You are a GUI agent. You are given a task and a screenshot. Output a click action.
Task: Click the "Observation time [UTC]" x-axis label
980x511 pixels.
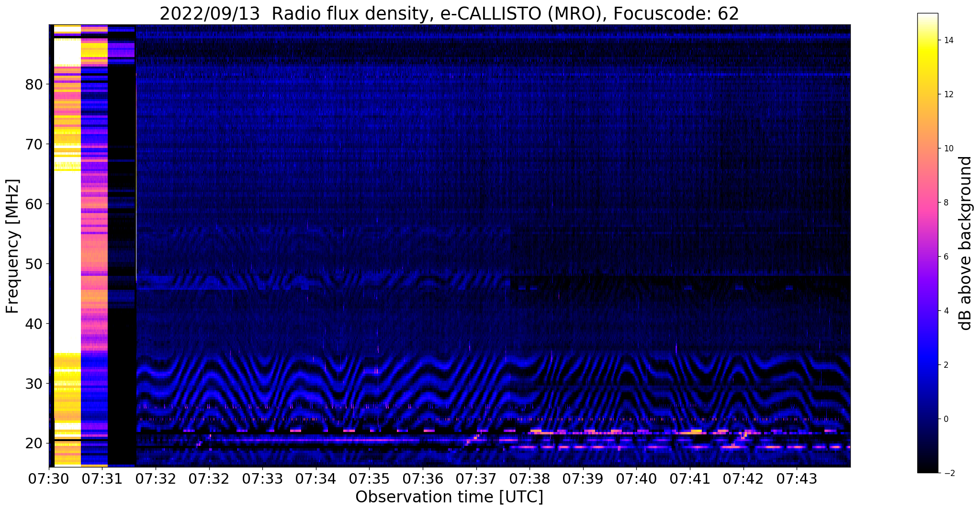click(449, 497)
